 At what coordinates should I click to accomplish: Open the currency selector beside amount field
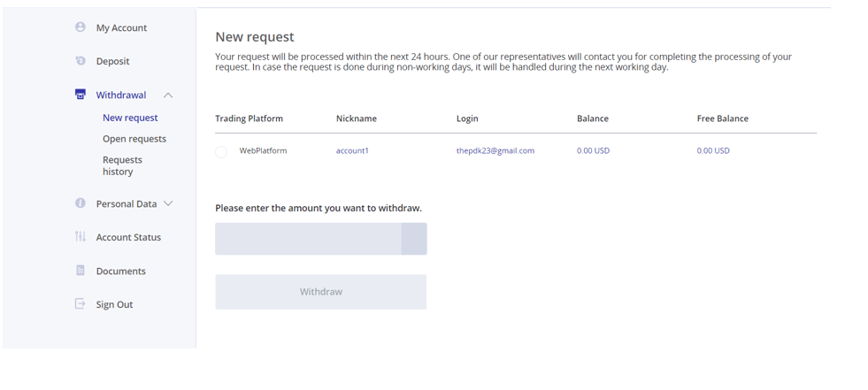[x=414, y=239]
